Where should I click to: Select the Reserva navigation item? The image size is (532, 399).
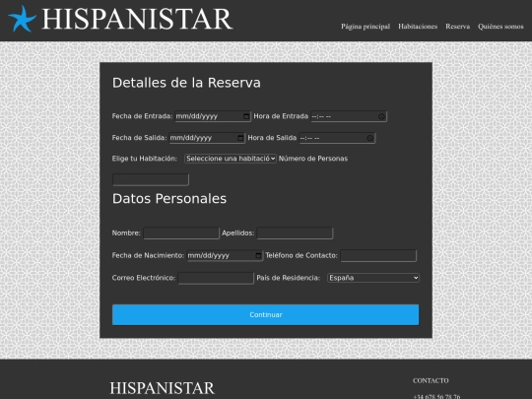458,27
